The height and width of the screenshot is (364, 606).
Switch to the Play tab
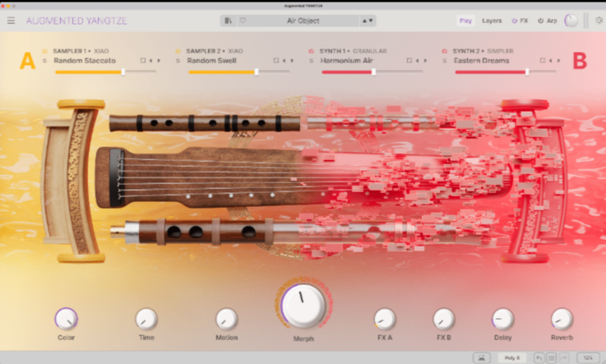pyautogui.click(x=465, y=21)
